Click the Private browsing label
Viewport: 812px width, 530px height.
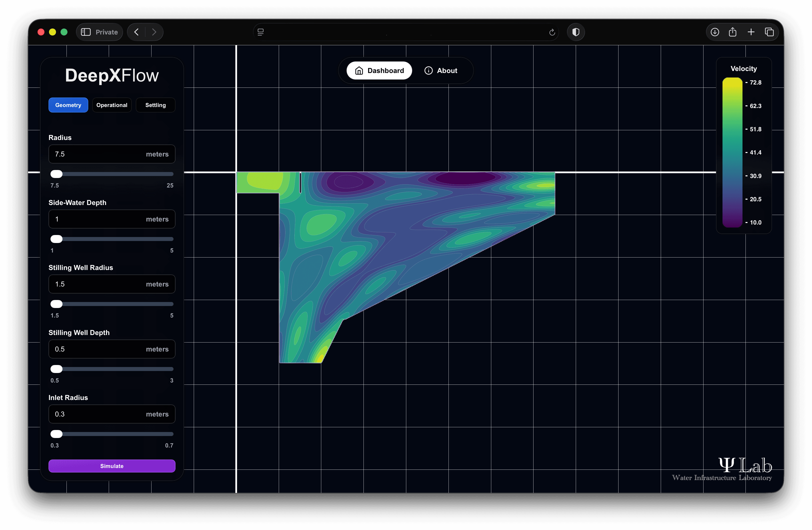tap(107, 32)
